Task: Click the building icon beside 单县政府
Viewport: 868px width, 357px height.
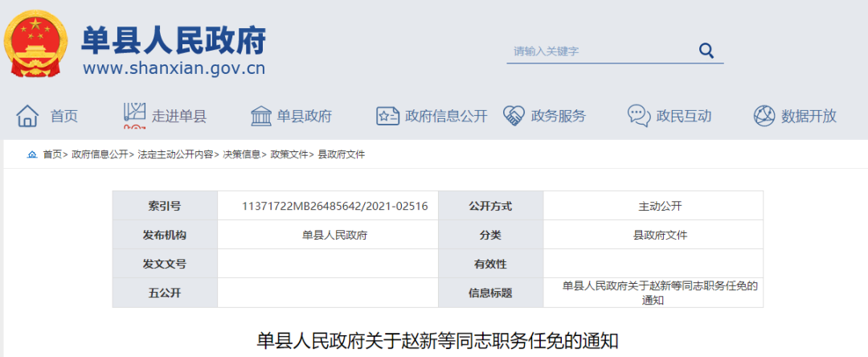Action: pos(261,117)
